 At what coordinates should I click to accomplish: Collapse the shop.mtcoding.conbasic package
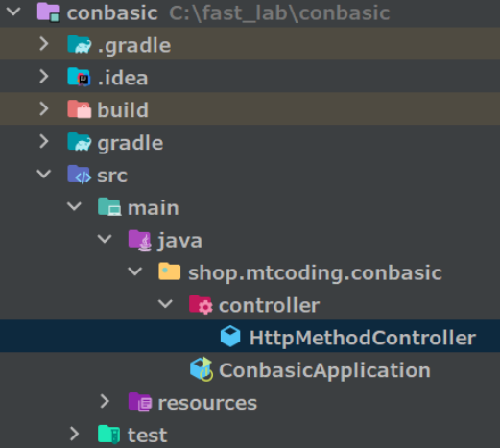[x=135, y=271]
